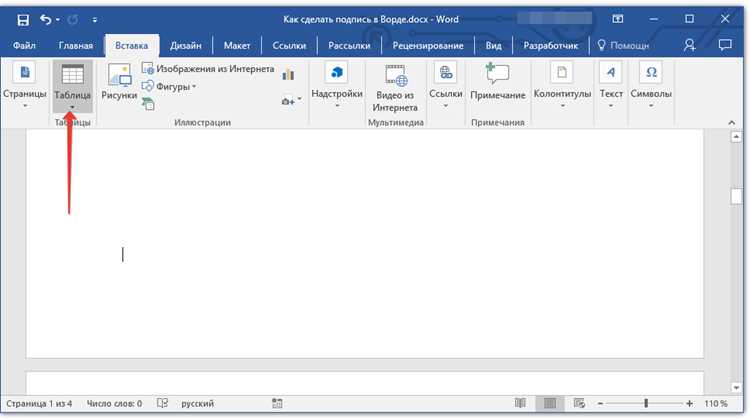Open the comments speech bubble icon

coord(725,45)
